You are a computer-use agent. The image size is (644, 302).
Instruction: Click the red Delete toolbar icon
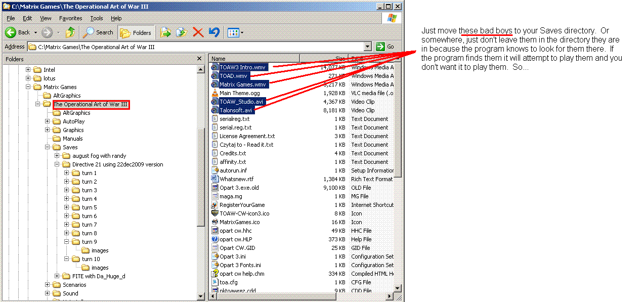point(198,32)
